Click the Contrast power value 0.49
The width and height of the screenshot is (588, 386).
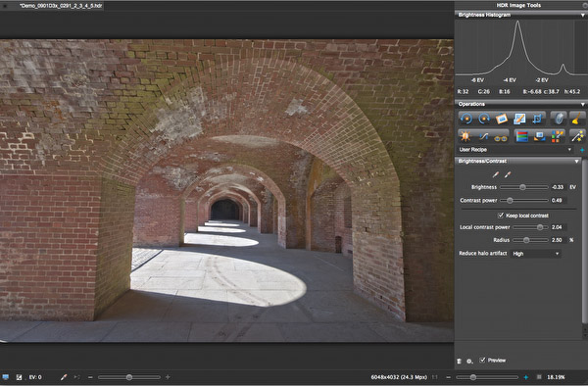tap(558, 201)
